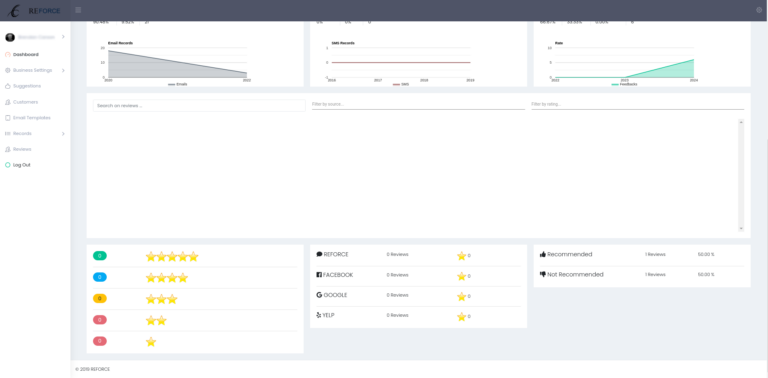Click the Business Settings gear icon

[8, 71]
